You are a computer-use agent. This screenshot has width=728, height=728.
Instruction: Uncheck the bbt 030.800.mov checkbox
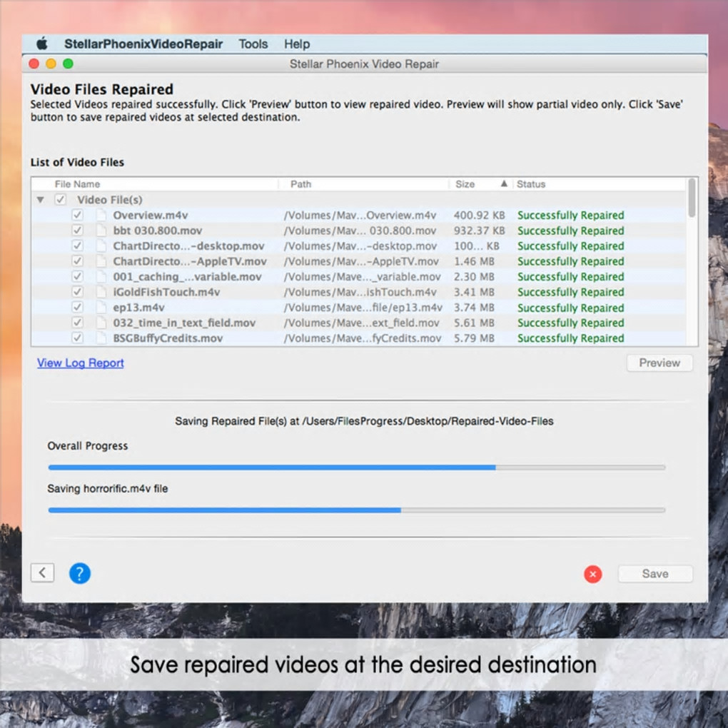pos(78,231)
